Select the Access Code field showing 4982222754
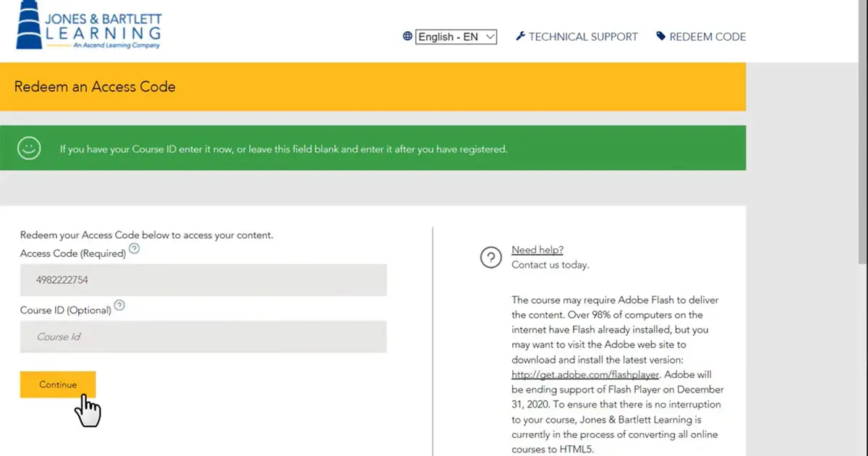The width and height of the screenshot is (868, 456). coord(203,280)
